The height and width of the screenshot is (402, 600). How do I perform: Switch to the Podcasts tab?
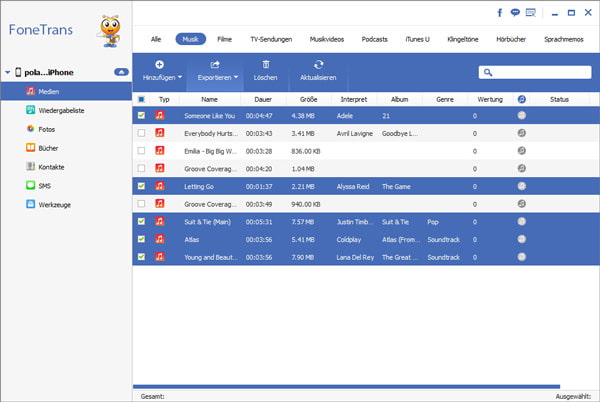pyautogui.click(x=375, y=39)
